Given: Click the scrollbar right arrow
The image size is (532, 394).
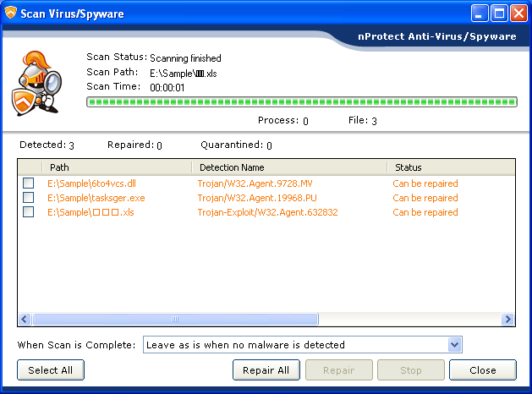Looking at the screenshot, I should (x=508, y=319).
